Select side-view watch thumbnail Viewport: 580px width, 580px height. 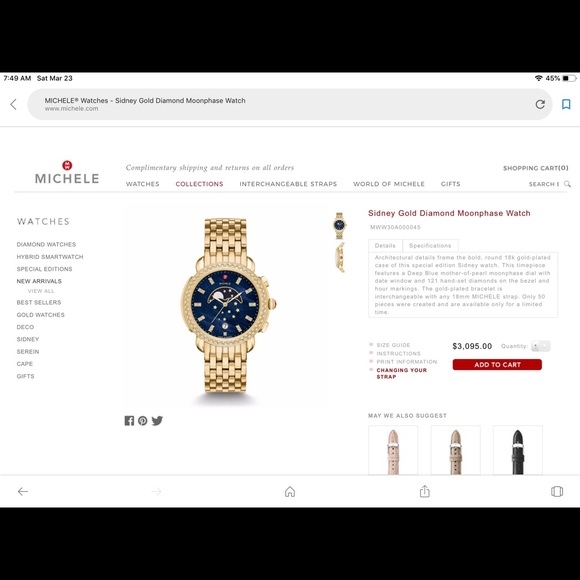click(x=340, y=257)
